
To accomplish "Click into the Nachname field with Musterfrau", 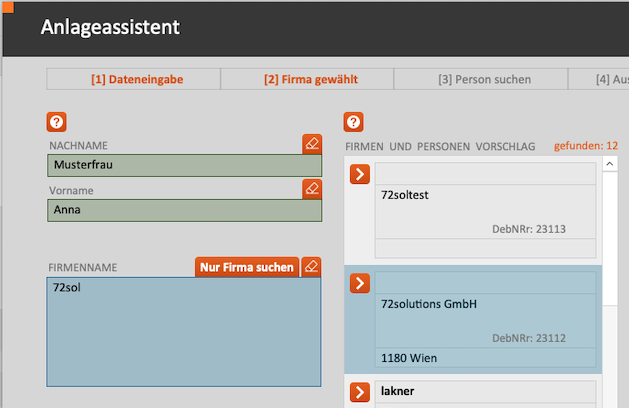I will [x=184, y=166].
